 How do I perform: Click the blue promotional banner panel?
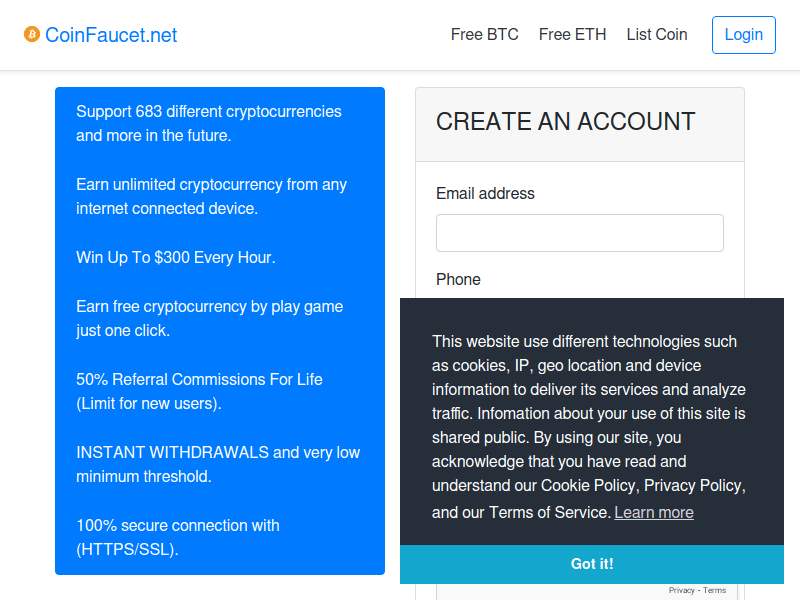(220, 330)
